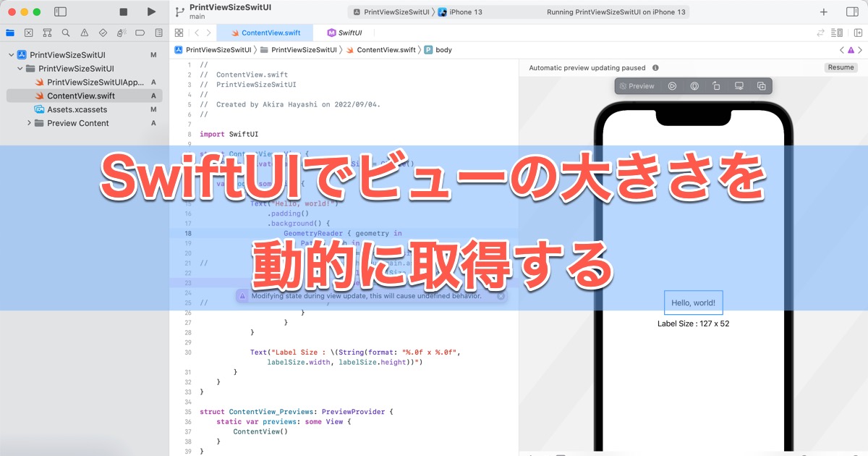Click the Label Size : 127 x 52 text
The height and width of the screenshot is (456, 868).
(x=693, y=324)
